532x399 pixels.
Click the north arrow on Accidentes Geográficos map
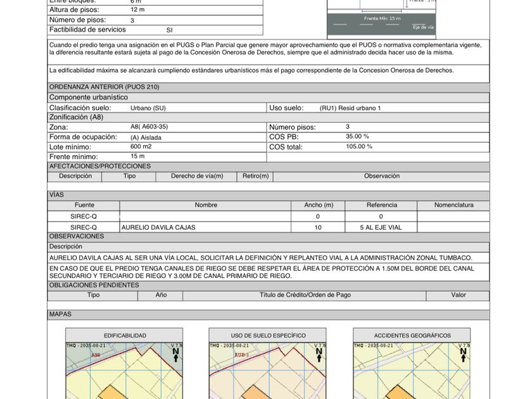(463, 355)
